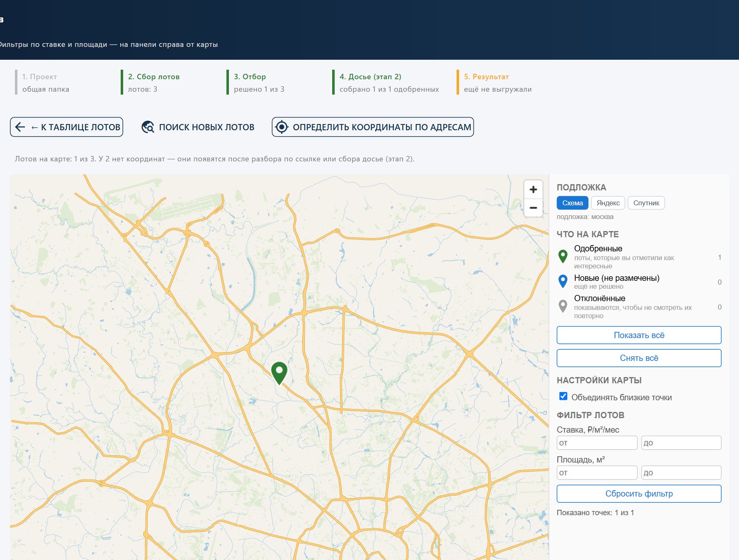The height and width of the screenshot is (560, 739).
Task: Start Поиск новых лотов
Action: tap(198, 127)
